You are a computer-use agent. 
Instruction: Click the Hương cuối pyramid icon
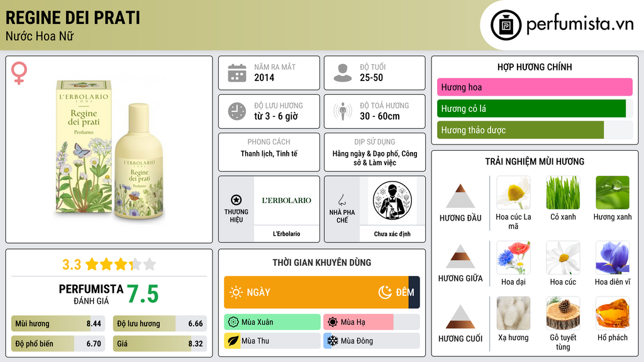click(x=460, y=317)
